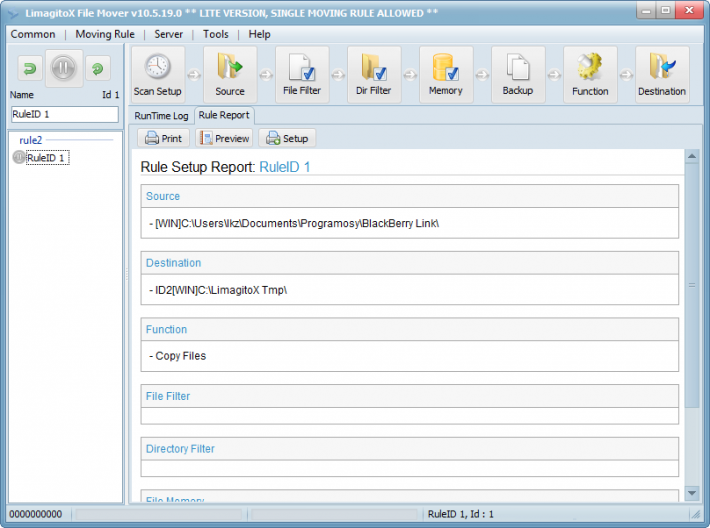Select the Rule Report tab

tap(224, 115)
